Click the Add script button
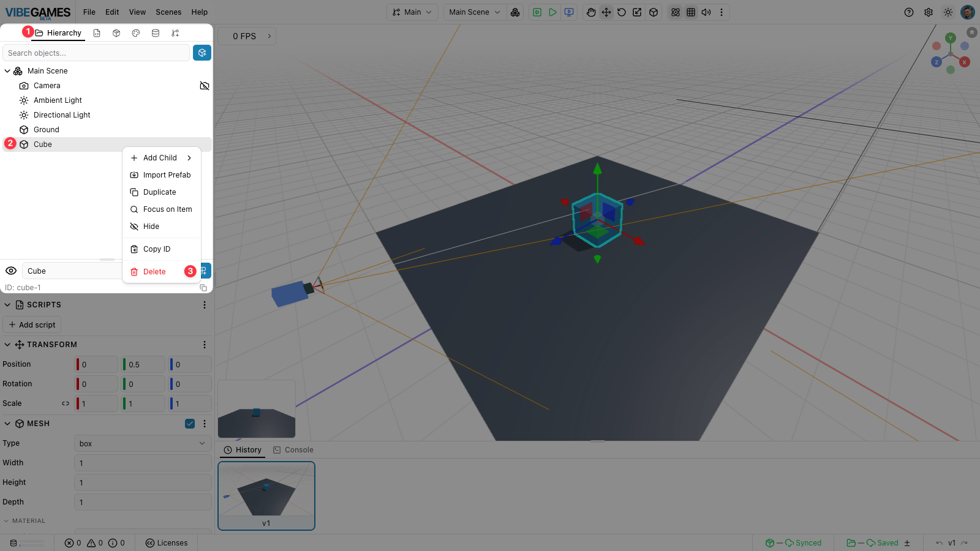This screenshot has width=980, height=551. coord(32,324)
